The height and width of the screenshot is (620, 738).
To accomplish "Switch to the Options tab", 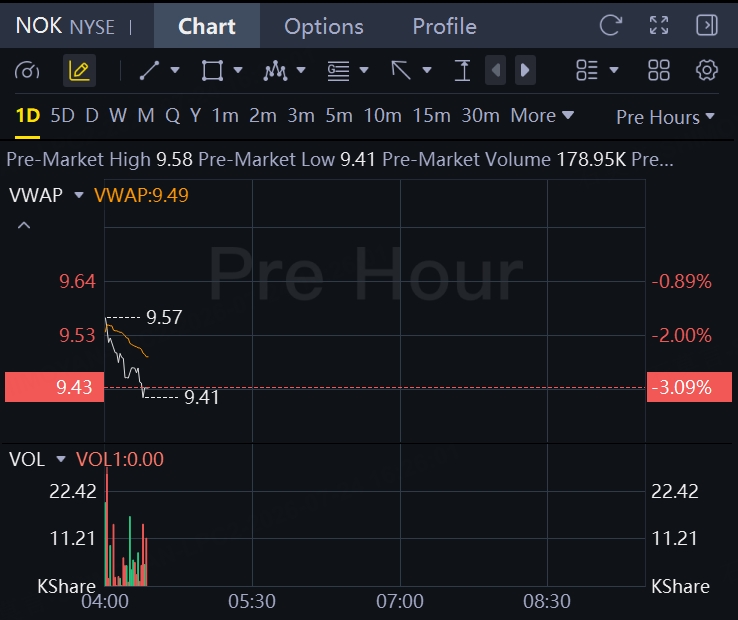I will pos(324,26).
